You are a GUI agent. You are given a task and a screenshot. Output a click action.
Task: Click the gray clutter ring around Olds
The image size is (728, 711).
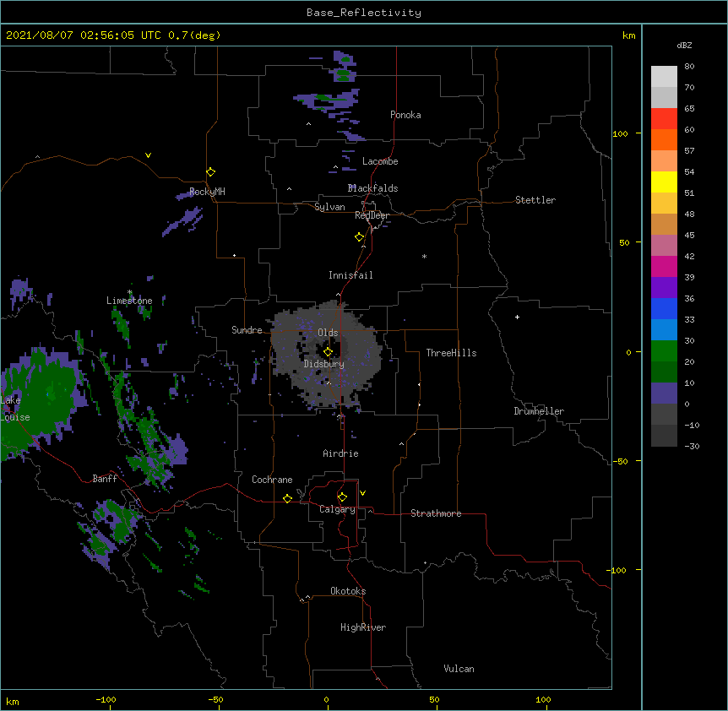tap(325, 353)
